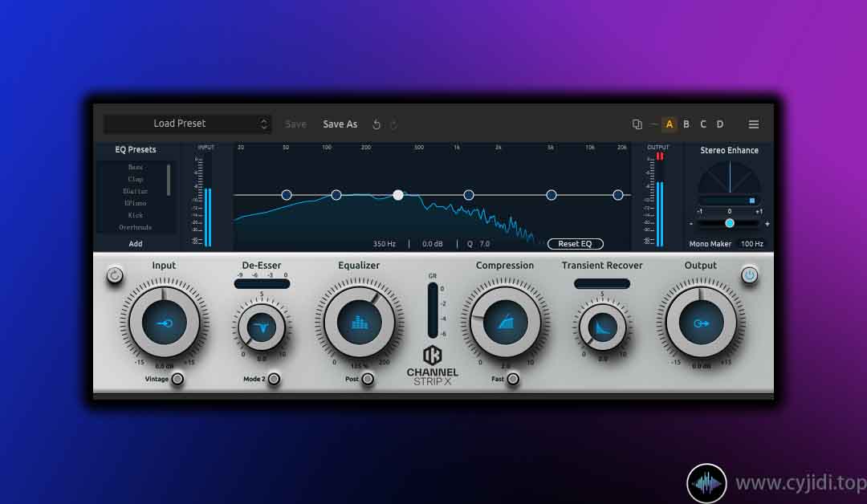Click the copy settings icon
Viewport: 867px width, 504px height.
[x=637, y=124]
